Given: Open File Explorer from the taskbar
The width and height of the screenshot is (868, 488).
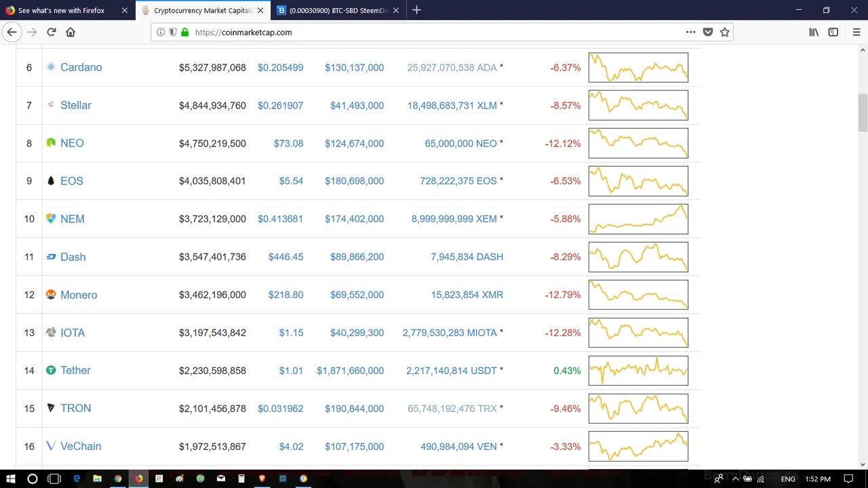Looking at the screenshot, I should click(97, 479).
